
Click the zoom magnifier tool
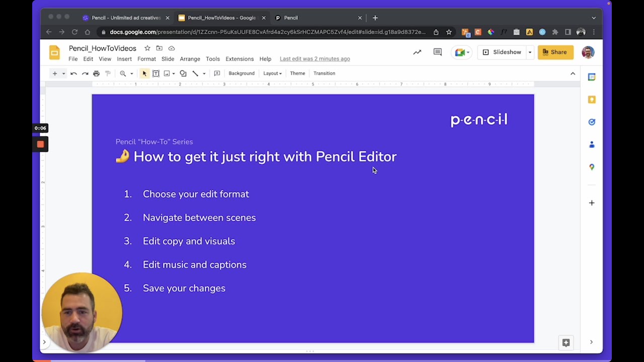(123, 73)
